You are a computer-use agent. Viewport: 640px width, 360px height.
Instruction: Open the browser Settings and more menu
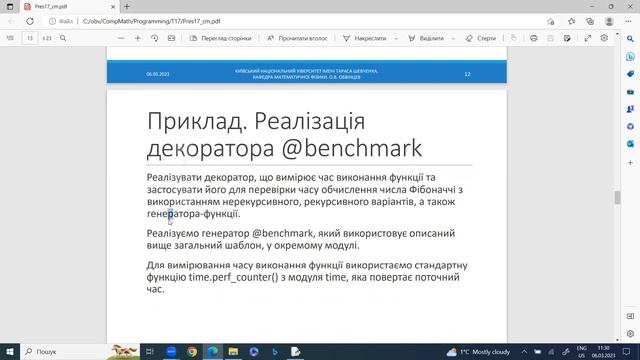(628, 21)
